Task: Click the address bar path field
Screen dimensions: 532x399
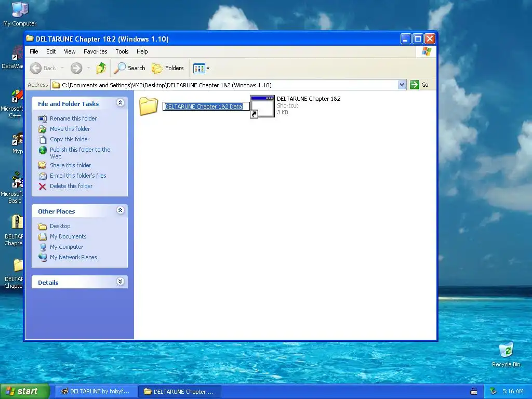Action: [224, 85]
